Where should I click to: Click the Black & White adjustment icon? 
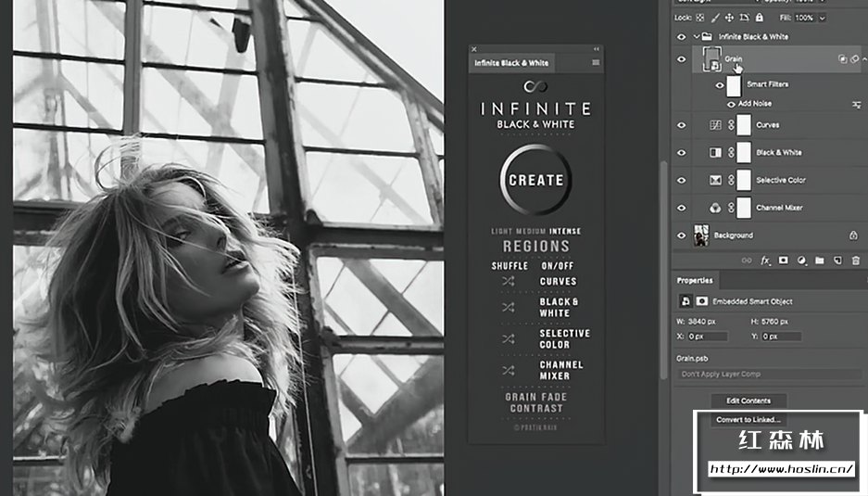pyautogui.click(x=715, y=152)
